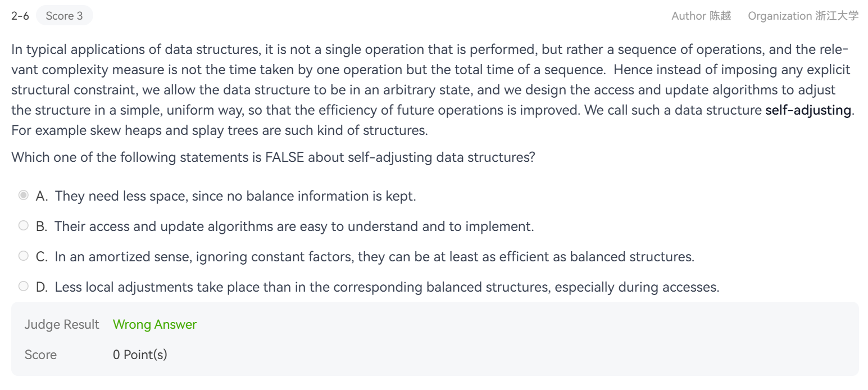The image size is (868, 390).
Task: Select radio button for option A
Action: [23, 196]
